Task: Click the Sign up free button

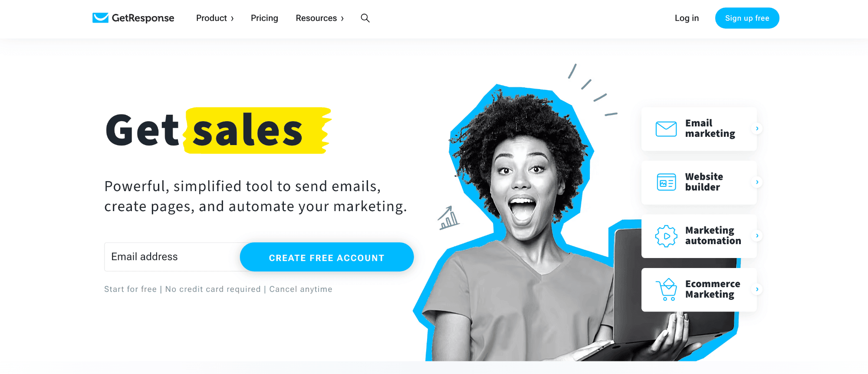Action: pos(747,18)
